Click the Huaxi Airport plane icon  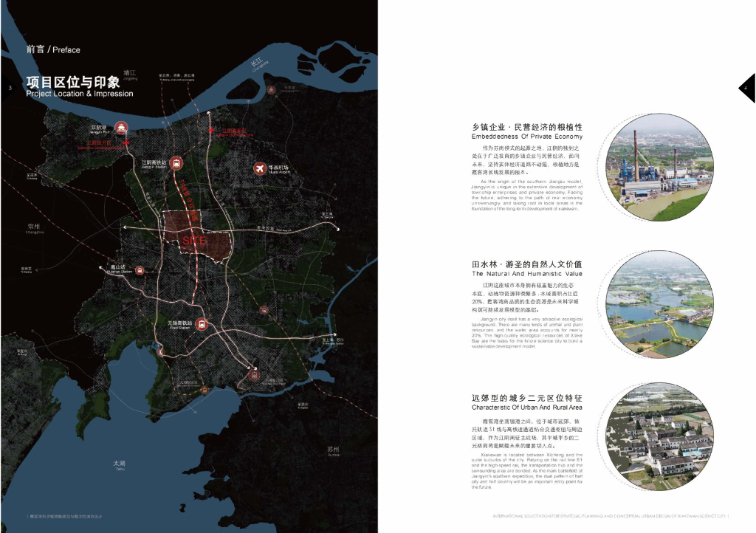pos(260,168)
